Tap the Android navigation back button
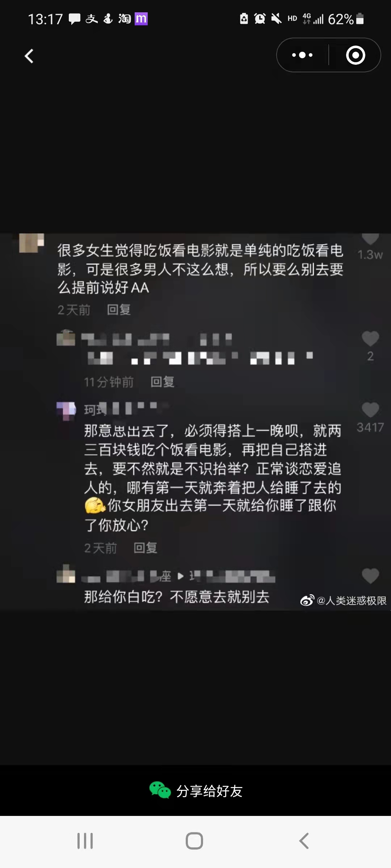 [x=304, y=841]
